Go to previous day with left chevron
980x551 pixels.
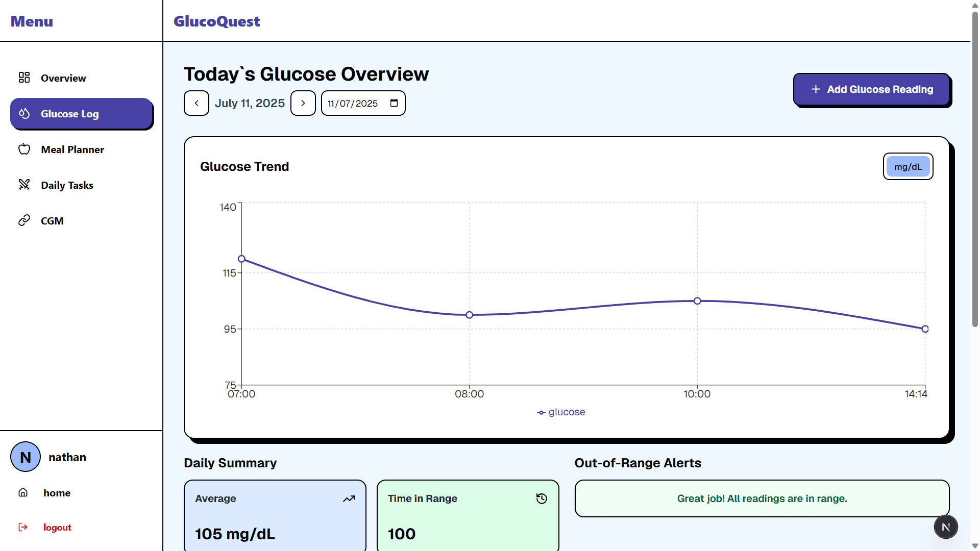click(196, 103)
